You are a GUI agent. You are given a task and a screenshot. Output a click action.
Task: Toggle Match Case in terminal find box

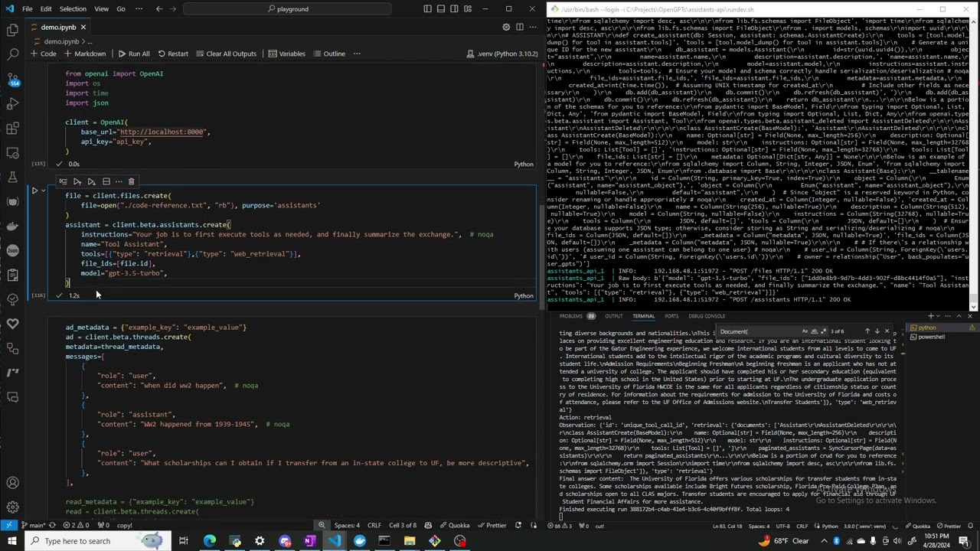tap(805, 331)
